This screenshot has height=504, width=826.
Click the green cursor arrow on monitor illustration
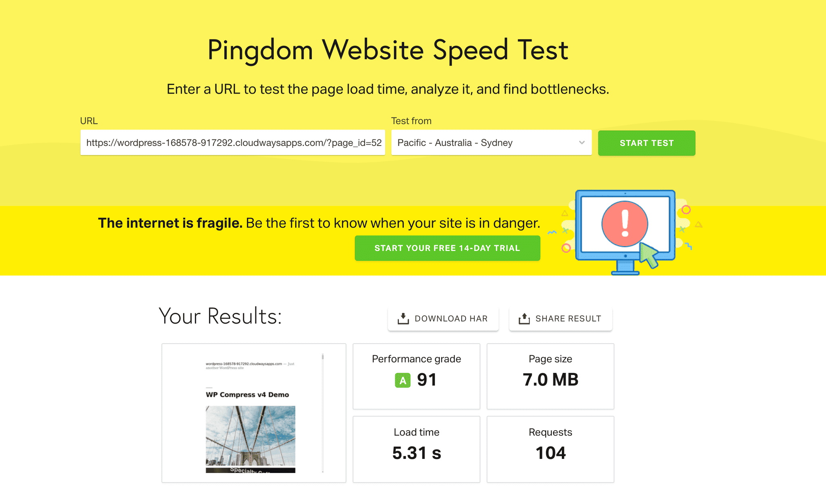649,255
